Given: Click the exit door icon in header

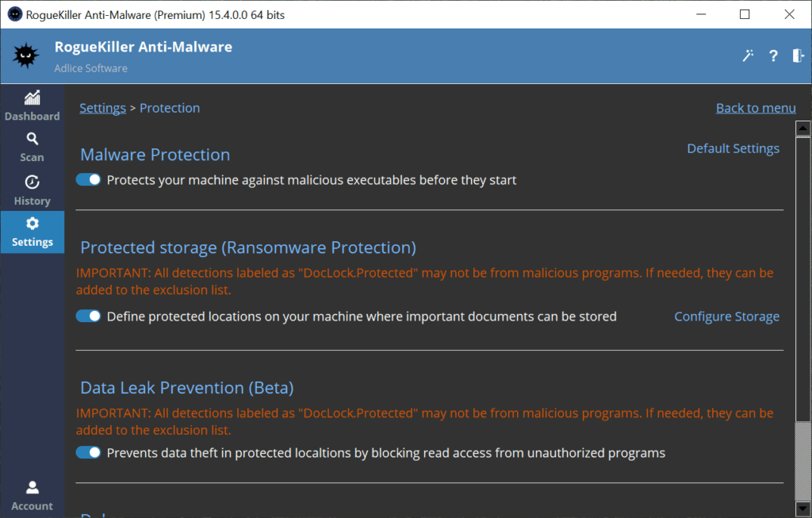Looking at the screenshot, I should click(799, 56).
